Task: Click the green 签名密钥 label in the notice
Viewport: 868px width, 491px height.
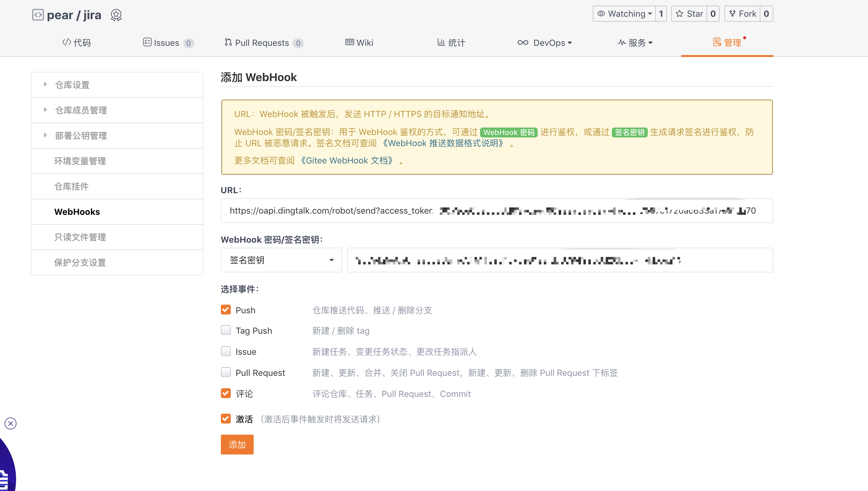Action: 630,132
